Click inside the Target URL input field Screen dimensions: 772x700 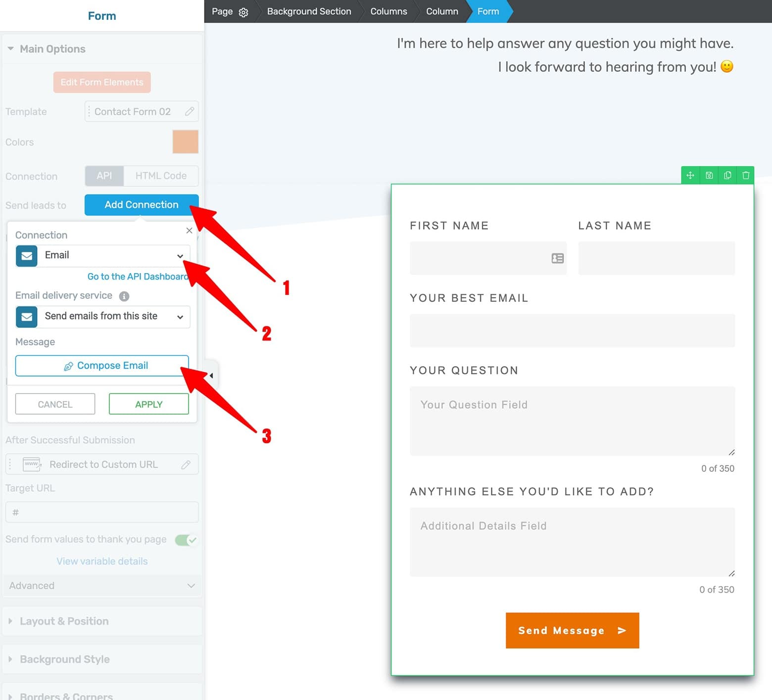tap(102, 512)
